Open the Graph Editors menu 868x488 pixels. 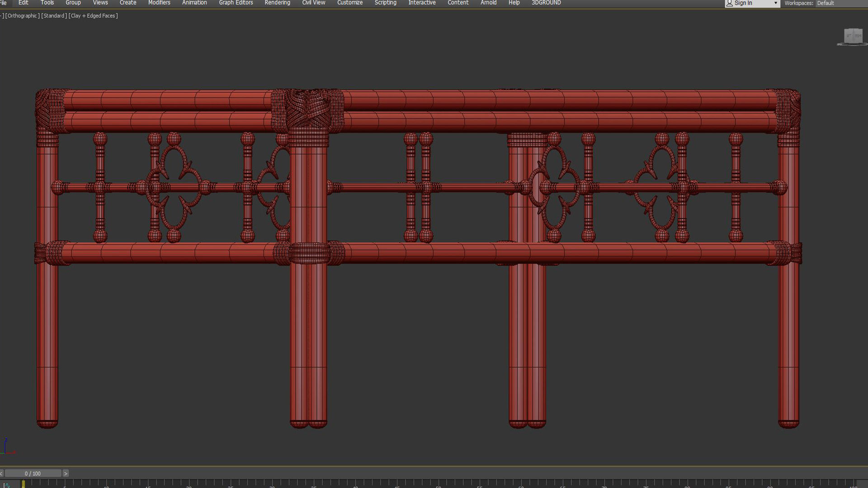(236, 3)
